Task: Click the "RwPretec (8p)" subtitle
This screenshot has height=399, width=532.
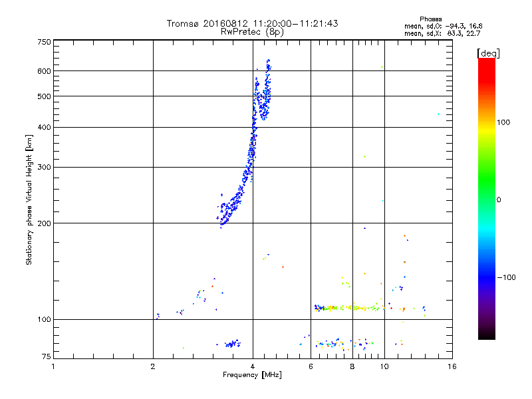Action: (x=252, y=32)
